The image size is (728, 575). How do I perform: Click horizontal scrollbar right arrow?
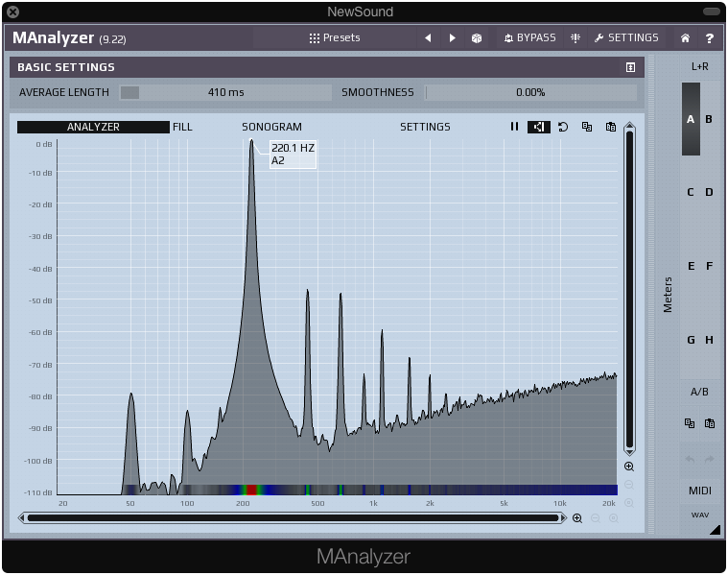tap(563, 517)
